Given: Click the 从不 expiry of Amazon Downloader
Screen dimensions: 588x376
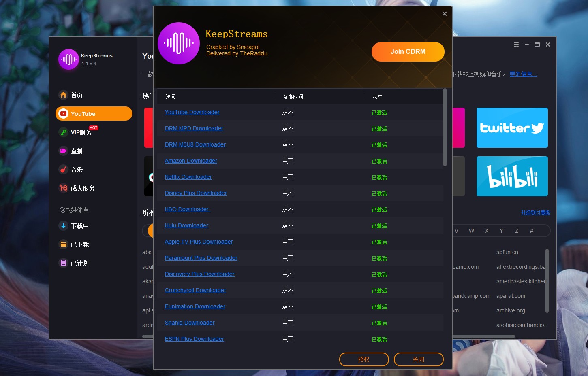Looking at the screenshot, I should 288,161.
